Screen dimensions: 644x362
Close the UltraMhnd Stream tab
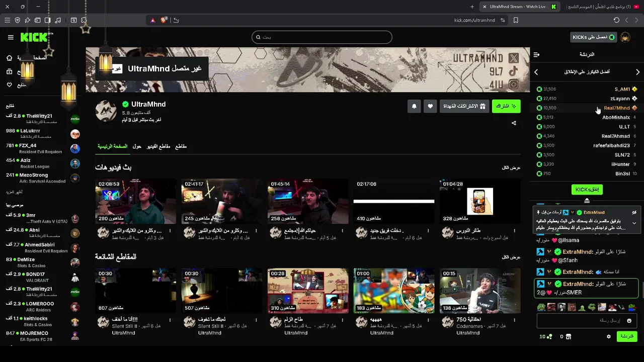click(484, 7)
